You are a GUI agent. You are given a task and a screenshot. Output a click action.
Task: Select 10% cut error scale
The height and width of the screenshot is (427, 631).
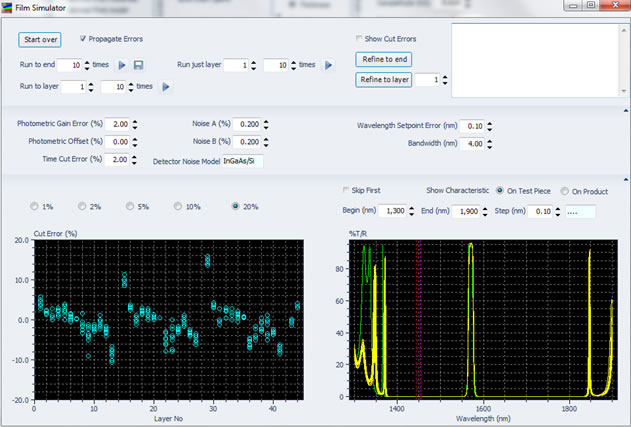(x=178, y=206)
